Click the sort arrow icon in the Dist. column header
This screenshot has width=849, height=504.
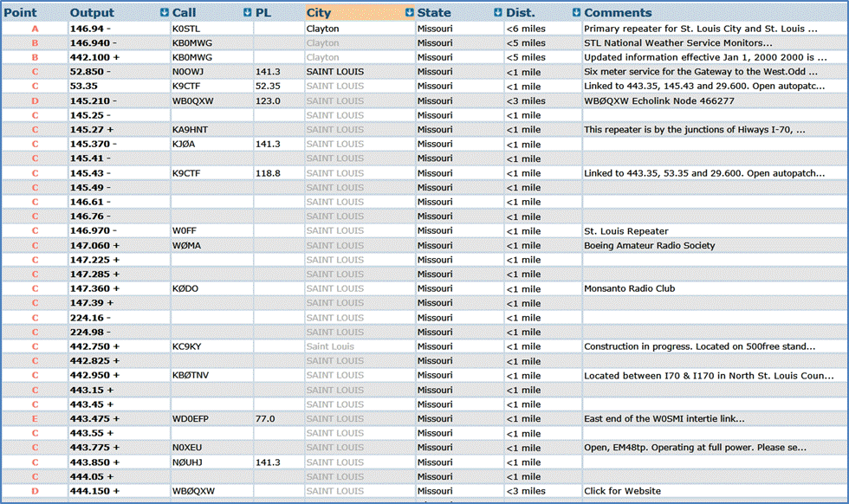point(577,12)
